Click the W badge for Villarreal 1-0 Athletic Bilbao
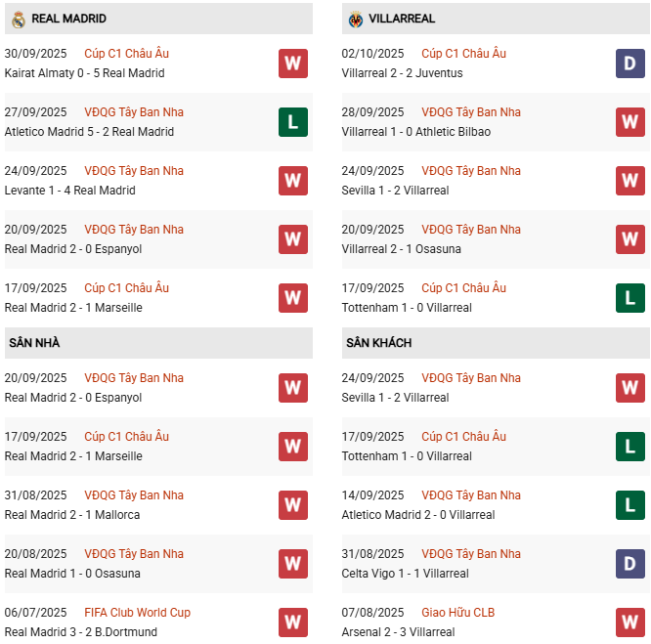The width and height of the screenshot is (651, 644). 629,122
